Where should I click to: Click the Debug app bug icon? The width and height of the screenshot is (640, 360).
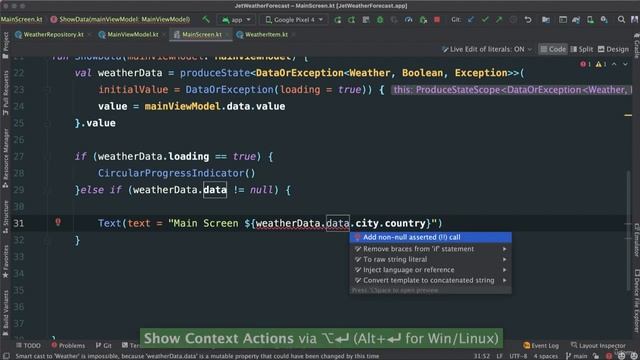[380, 20]
